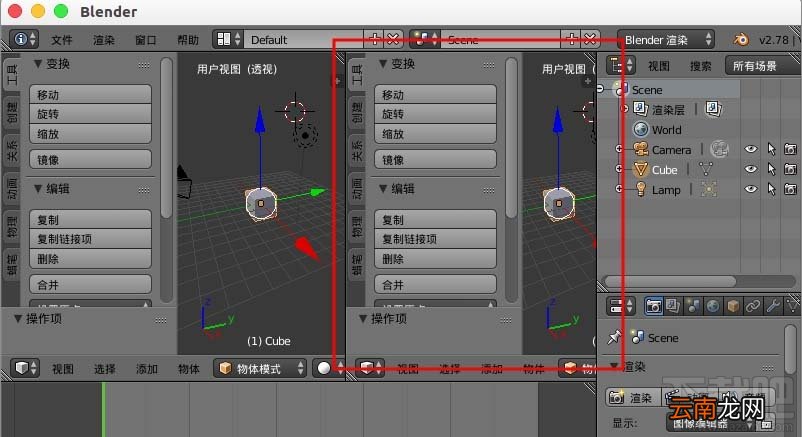Click 复制链接项 in the left tool shelf
This screenshot has width=802, height=437.
pos(91,239)
